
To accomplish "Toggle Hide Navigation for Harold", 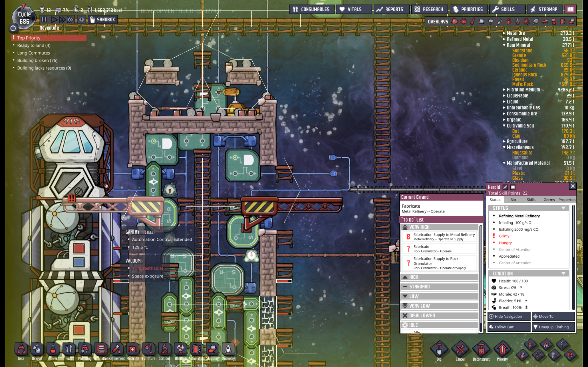I will 509,316.
